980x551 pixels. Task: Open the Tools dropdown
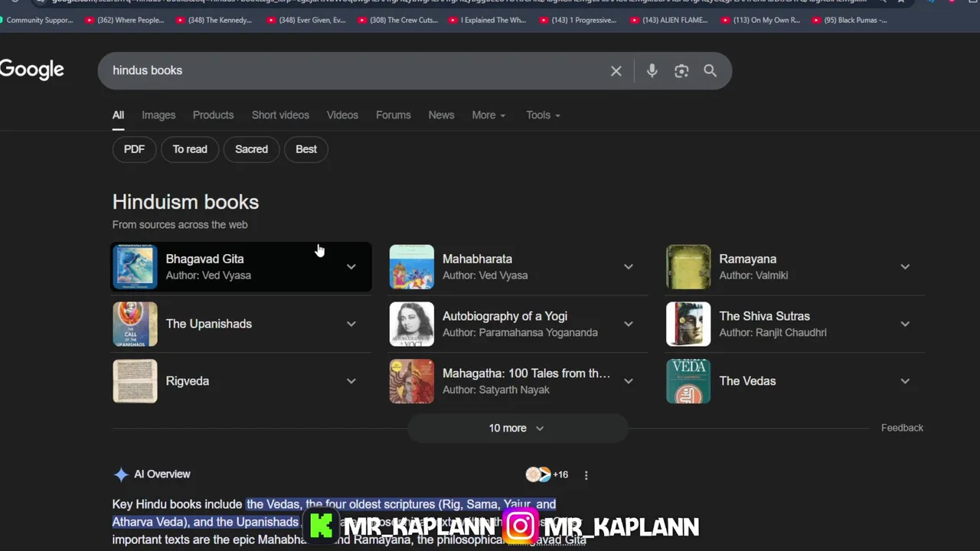[x=543, y=115]
